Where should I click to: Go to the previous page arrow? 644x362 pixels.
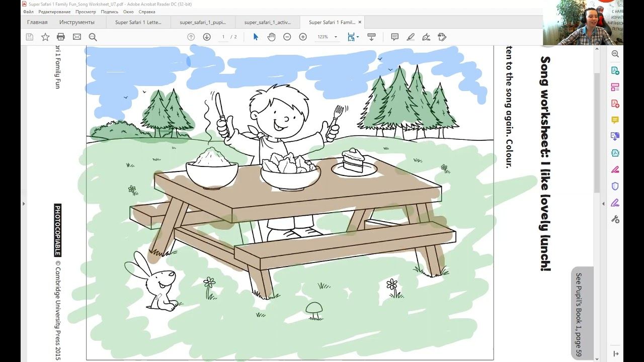click(191, 37)
